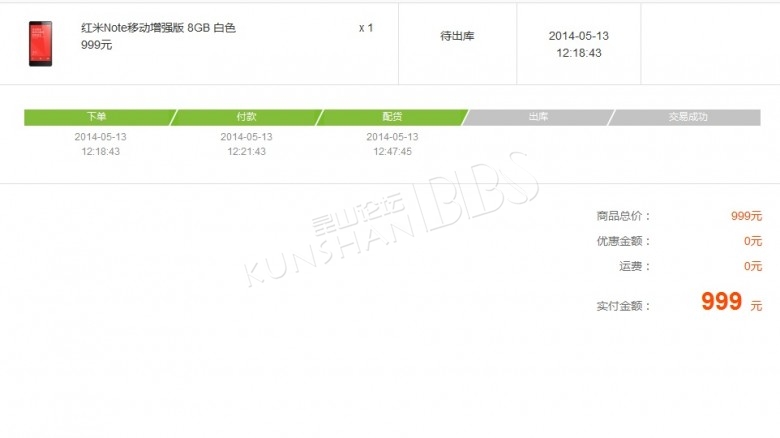780x438 pixels.
Task: Click the 999元 product total value
Action: tap(746, 216)
